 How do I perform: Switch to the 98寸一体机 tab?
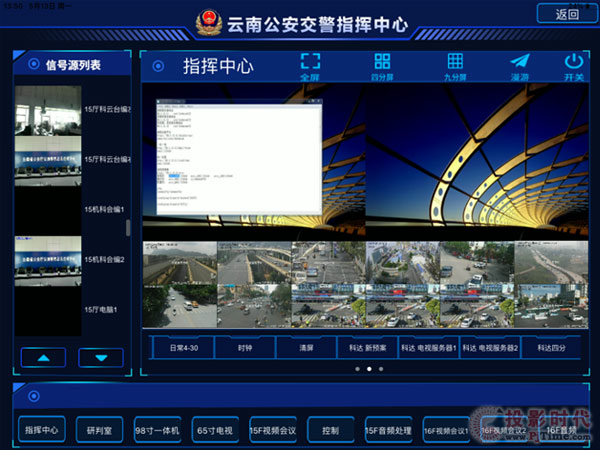click(x=157, y=430)
